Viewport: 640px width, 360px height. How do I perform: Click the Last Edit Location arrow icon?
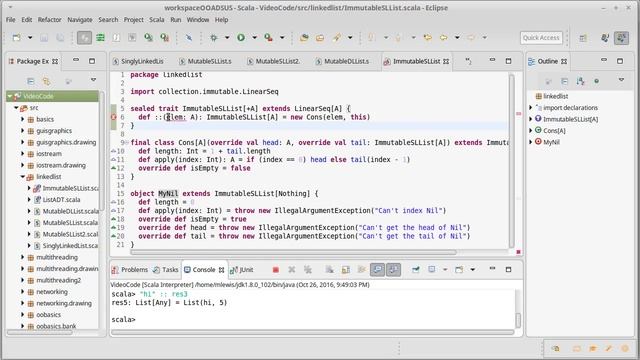pyautogui.click(x=427, y=38)
